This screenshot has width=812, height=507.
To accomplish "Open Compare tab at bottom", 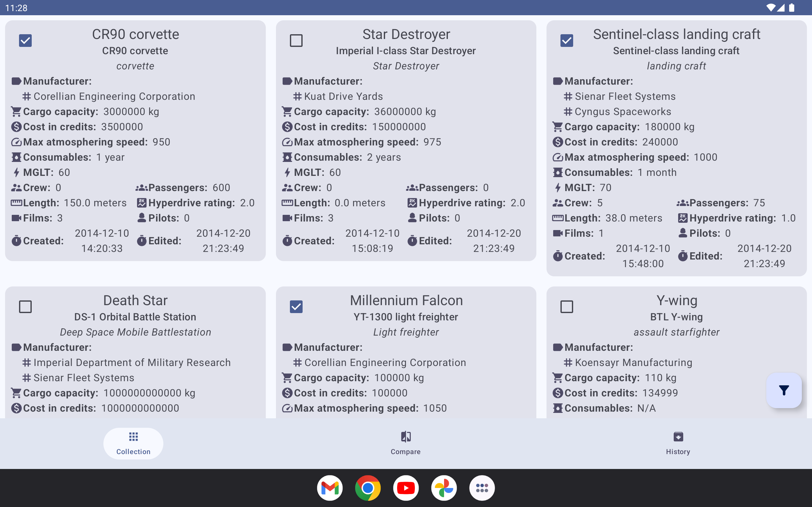I will click(406, 443).
